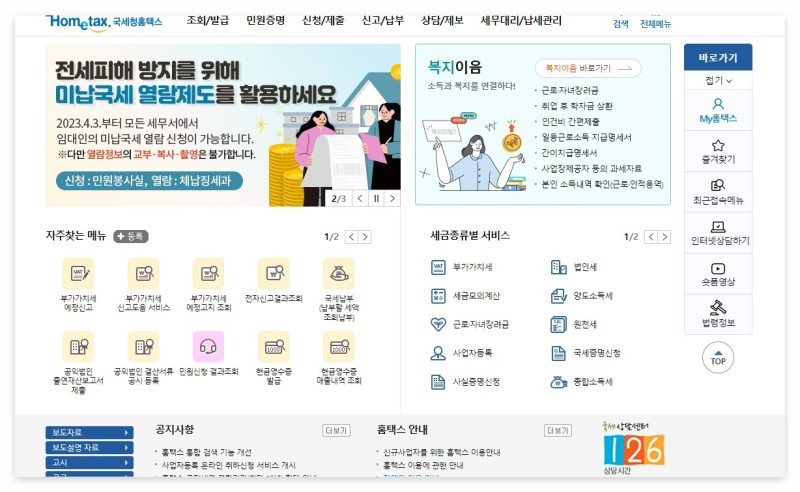Open 근로·자녀장려금 link in 복지이음 box

(x=570, y=90)
